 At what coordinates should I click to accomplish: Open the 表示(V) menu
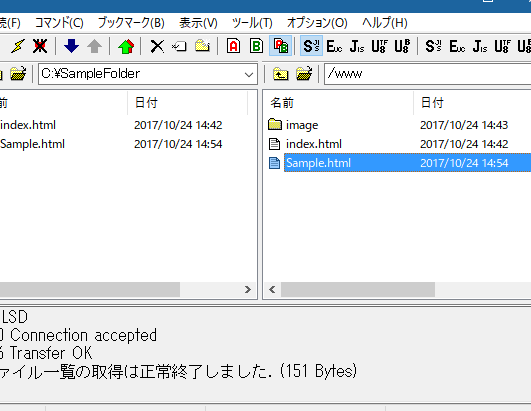tap(198, 23)
